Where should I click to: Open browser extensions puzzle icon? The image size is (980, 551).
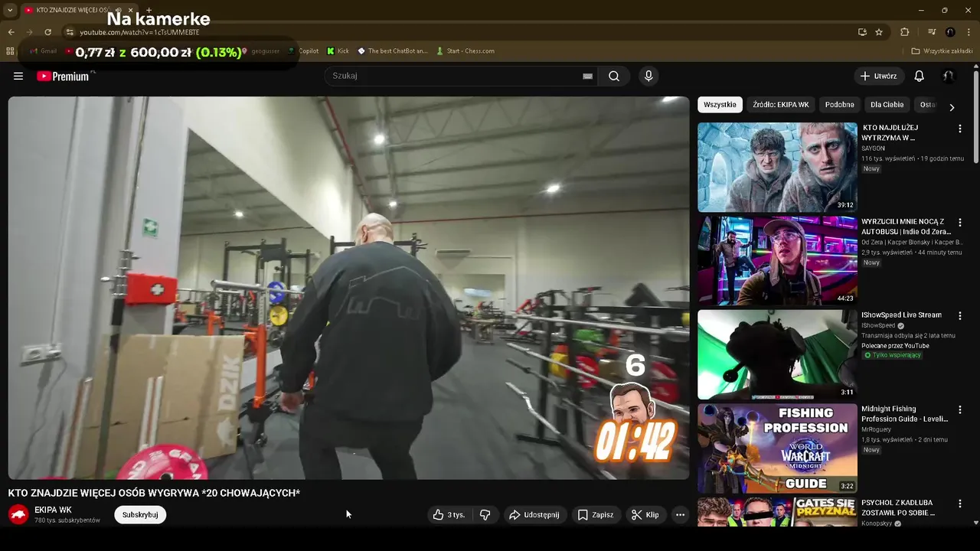[904, 32]
